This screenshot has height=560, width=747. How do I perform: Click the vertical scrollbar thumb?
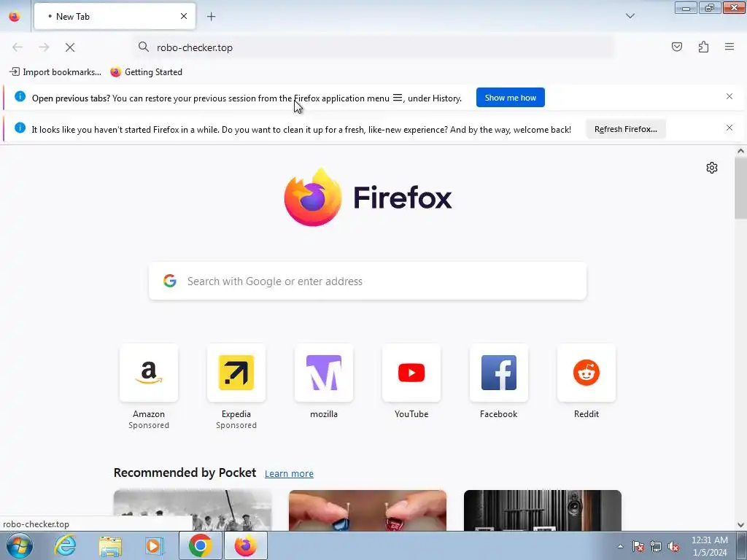coord(740,188)
